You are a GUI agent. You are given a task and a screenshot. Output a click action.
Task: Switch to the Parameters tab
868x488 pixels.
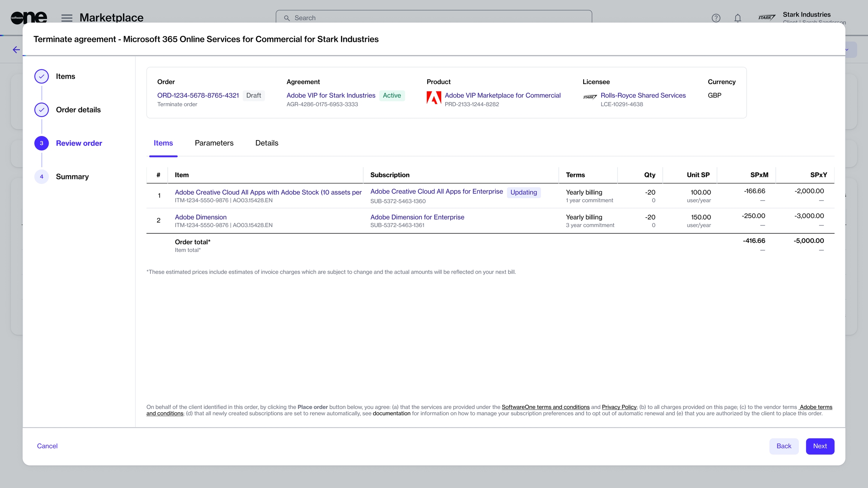click(214, 143)
